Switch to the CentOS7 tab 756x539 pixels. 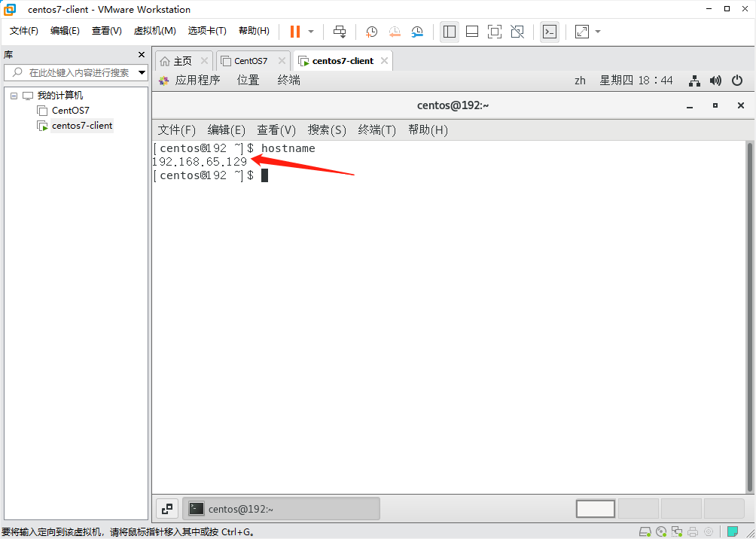(x=251, y=61)
